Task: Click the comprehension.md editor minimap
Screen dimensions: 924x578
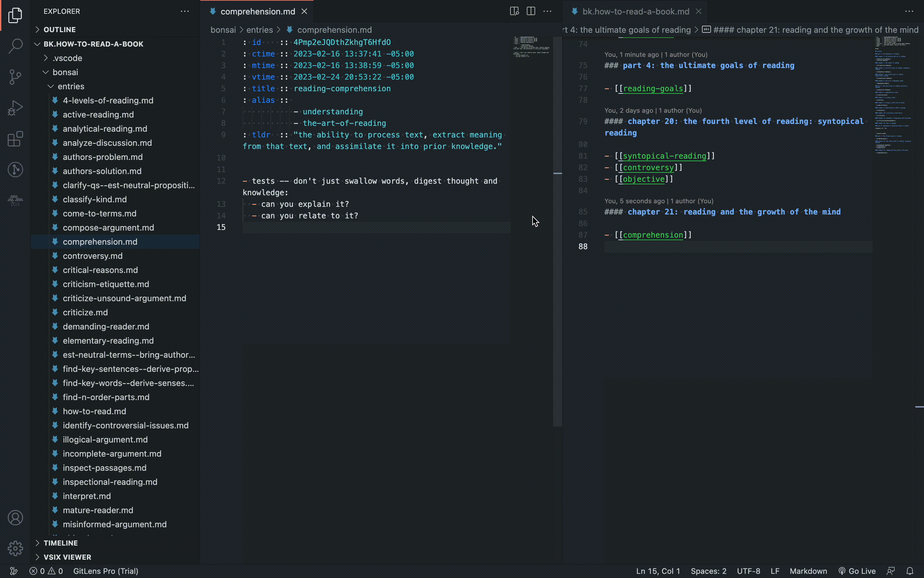Action: pos(532,47)
